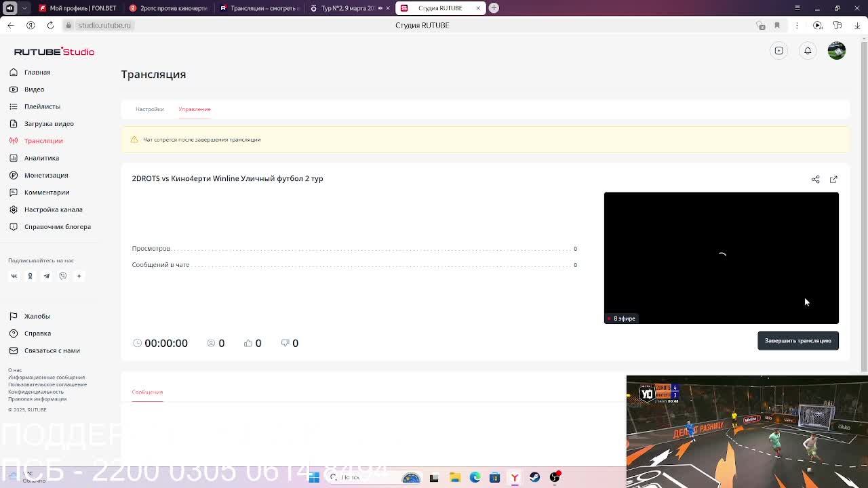868x488 pixels.
Task: Open the Odnoklassniki social link icon
Action: (30, 276)
